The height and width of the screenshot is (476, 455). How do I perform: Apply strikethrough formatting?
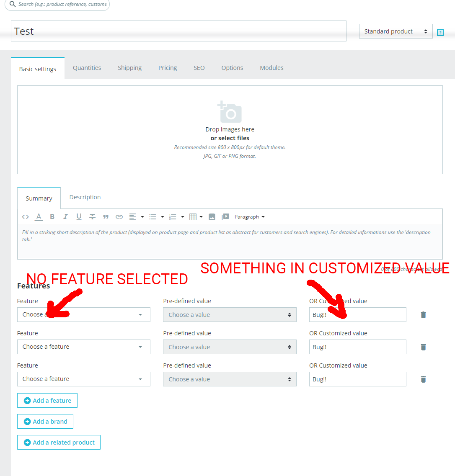(x=92, y=217)
